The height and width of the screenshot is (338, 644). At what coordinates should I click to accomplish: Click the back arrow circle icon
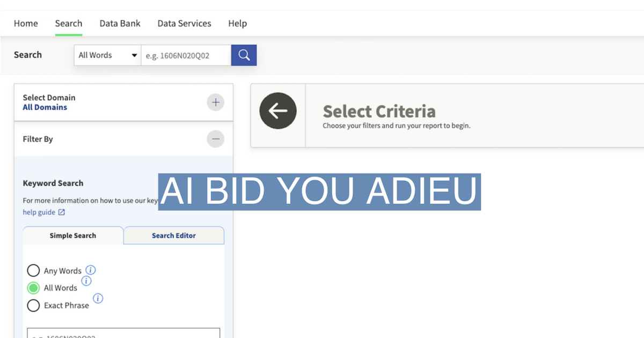coord(277,111)
